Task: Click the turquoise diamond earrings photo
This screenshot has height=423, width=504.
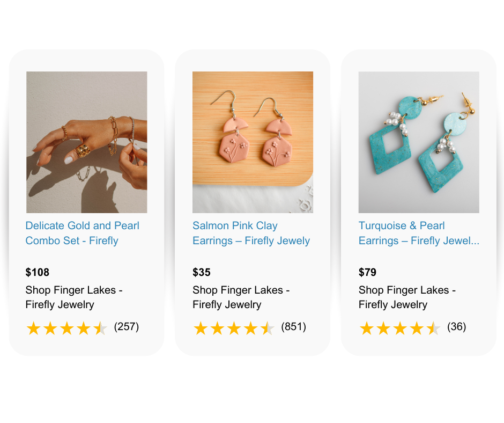Action: click(x=419, y=142)
